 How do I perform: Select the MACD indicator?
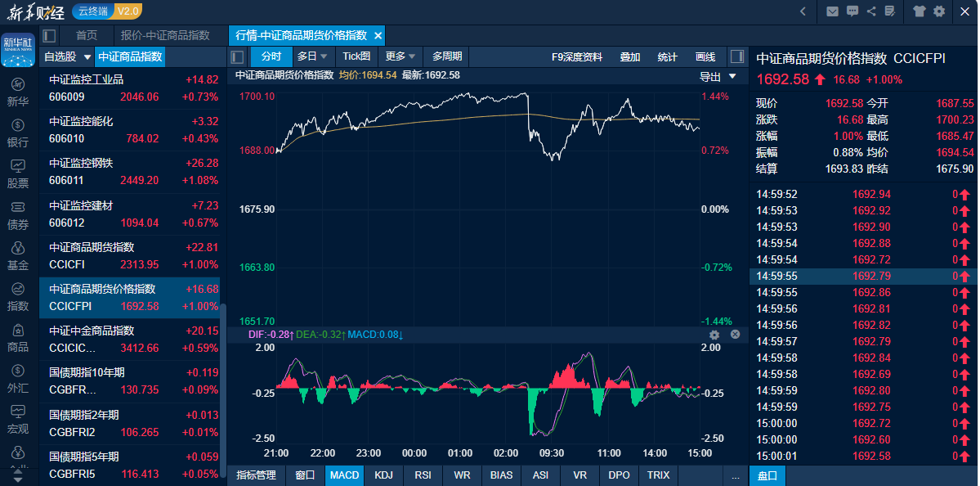[x=344, y=475]
